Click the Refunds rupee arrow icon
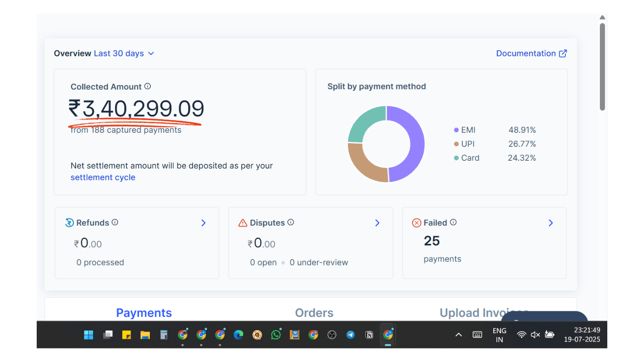Screen dimensions: 644x362 tap(69, 223)
